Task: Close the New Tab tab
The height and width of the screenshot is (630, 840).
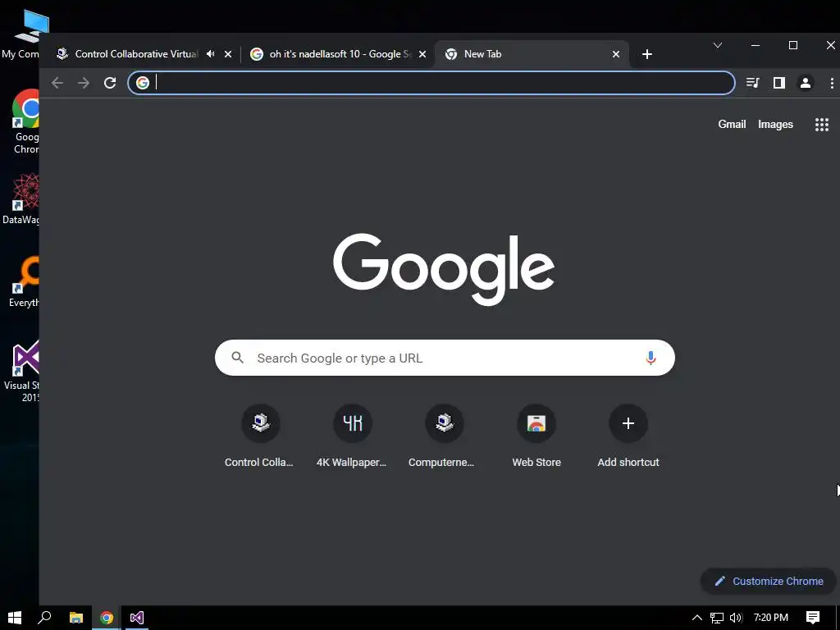Action: (x=616, y=54)
